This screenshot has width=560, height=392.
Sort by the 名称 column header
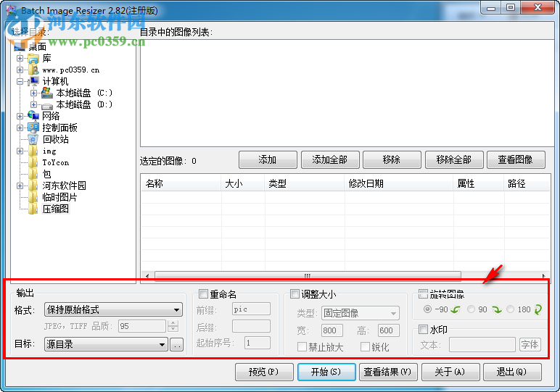[x=181, y=184]
